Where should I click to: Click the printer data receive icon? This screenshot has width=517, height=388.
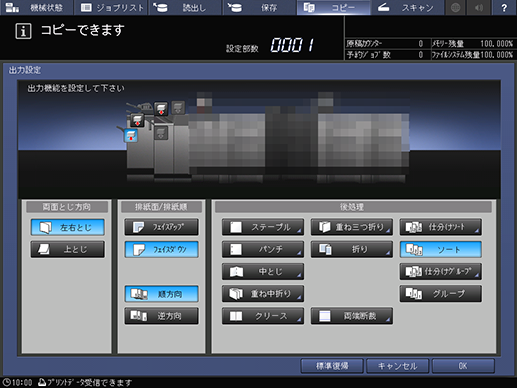tap(42, 382)
